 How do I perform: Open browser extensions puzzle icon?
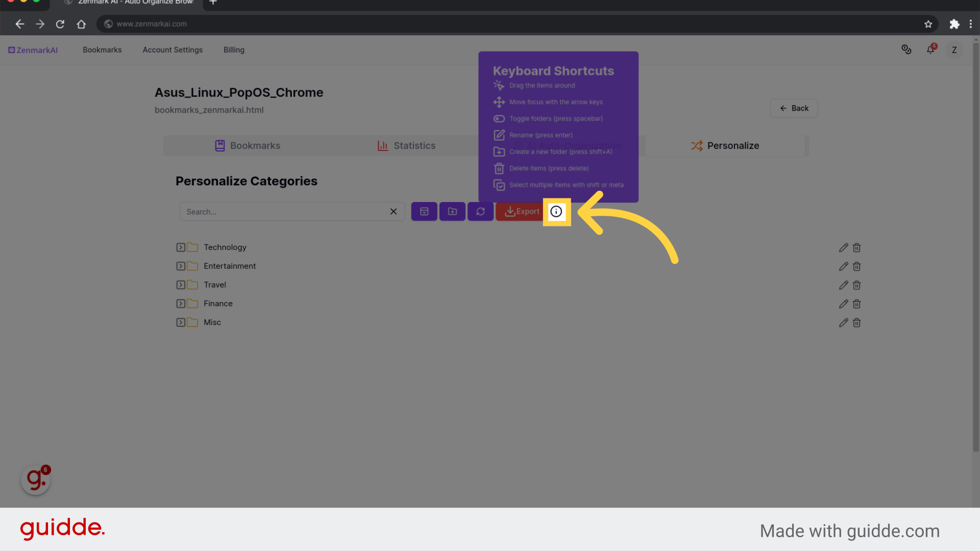pyautogui.click(x=954, y=24)
